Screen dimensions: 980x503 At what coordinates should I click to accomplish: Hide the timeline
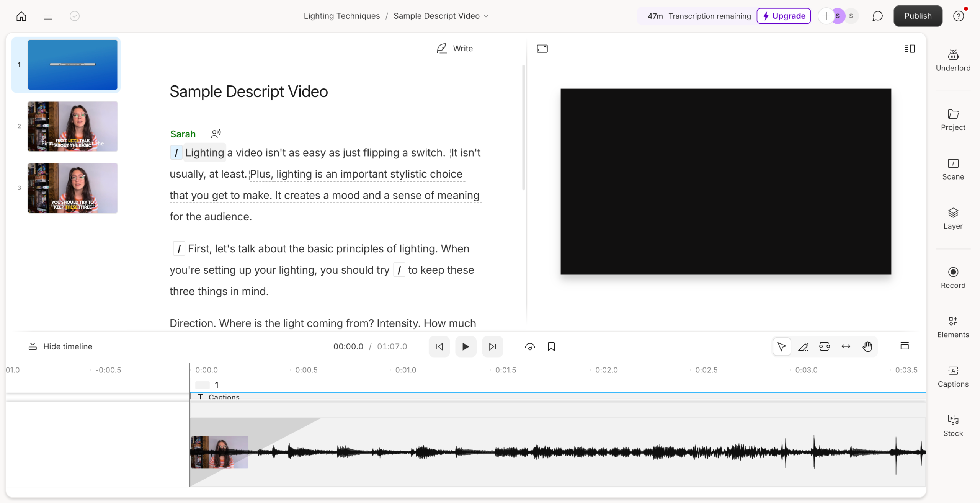pyautogui.click(x=60, y=346)
